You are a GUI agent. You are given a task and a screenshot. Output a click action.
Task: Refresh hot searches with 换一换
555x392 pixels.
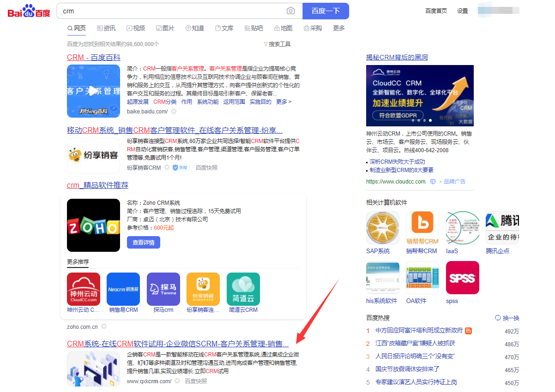pyautogui.click(x=507, y=318)
